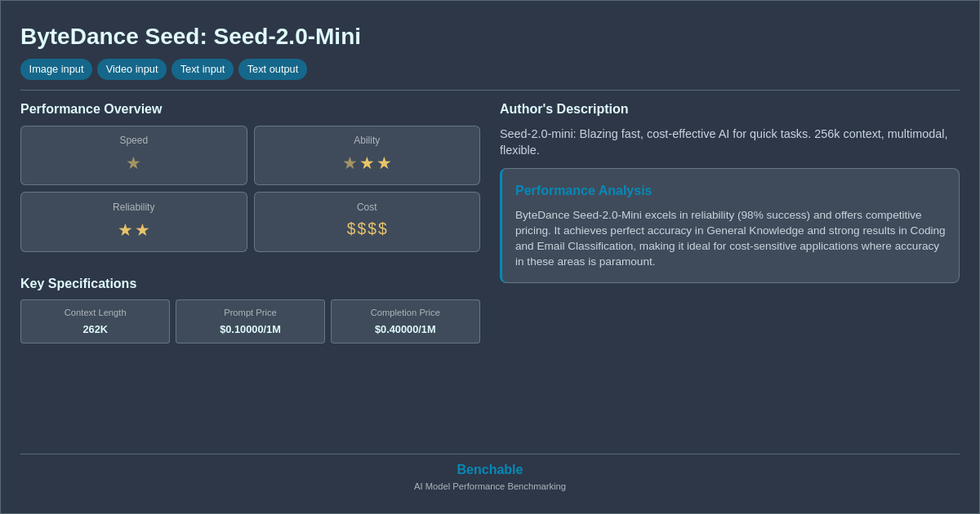This screenshot has width=980, height=514.
Task: Select the Speed performance card label
Action: (134, 140)
